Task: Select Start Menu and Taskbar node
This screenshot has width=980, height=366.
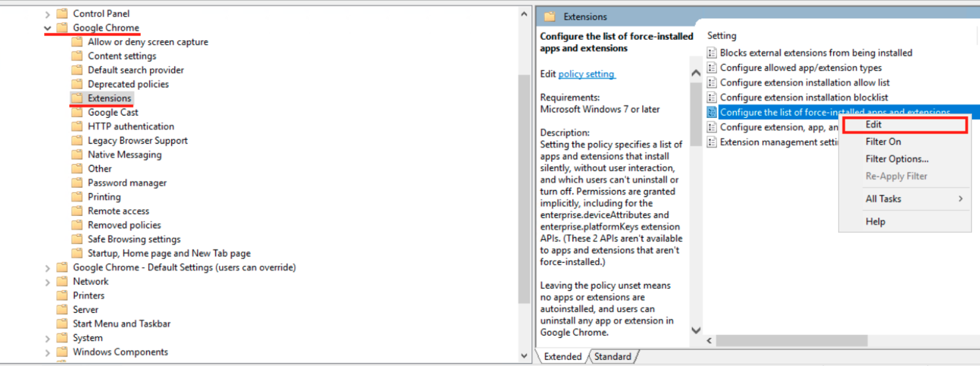Action: tap(121, 323)
